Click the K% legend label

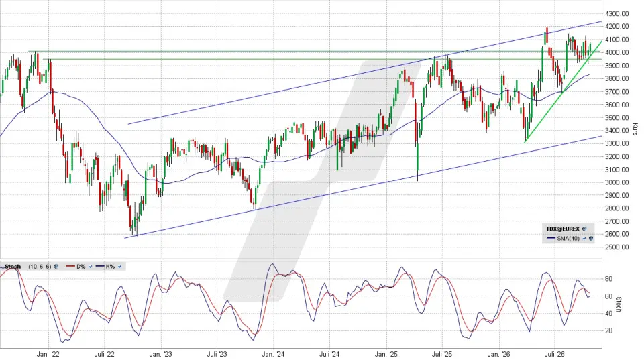click(x=110, y=267)
